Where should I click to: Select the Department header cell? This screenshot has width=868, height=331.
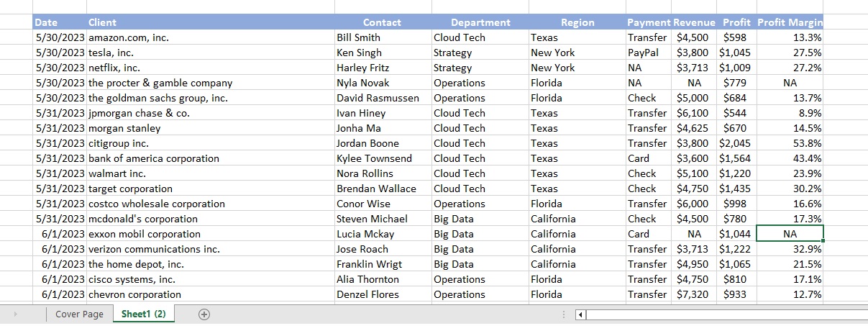coord(480,22)
